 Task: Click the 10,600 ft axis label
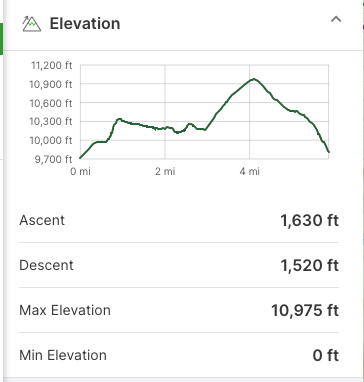[x=51, y=103]
